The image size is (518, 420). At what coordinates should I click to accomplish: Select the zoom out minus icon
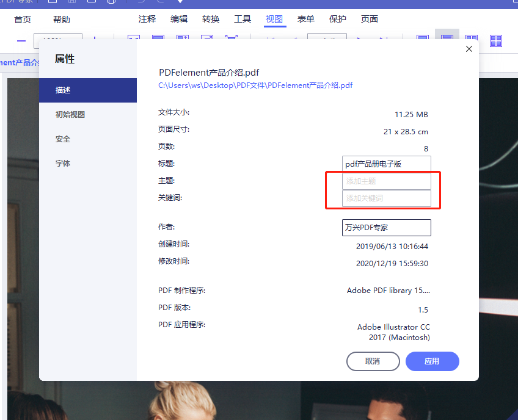point(20,41)
